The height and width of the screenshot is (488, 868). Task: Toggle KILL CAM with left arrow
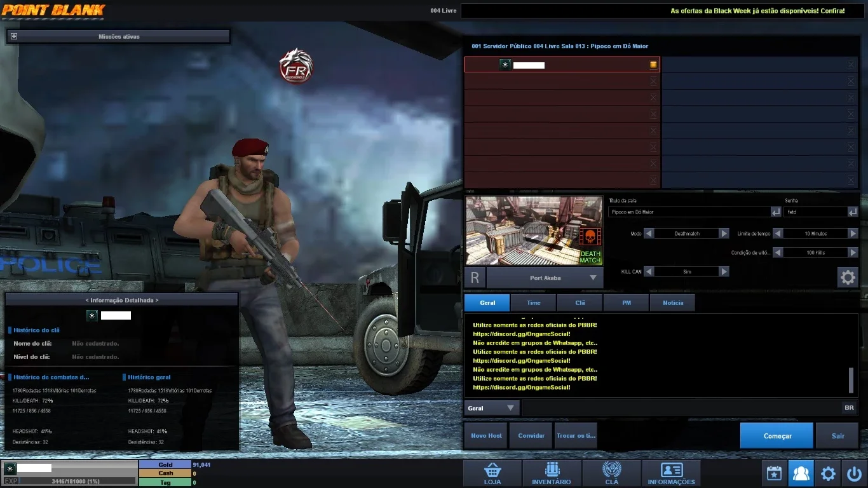649,271
